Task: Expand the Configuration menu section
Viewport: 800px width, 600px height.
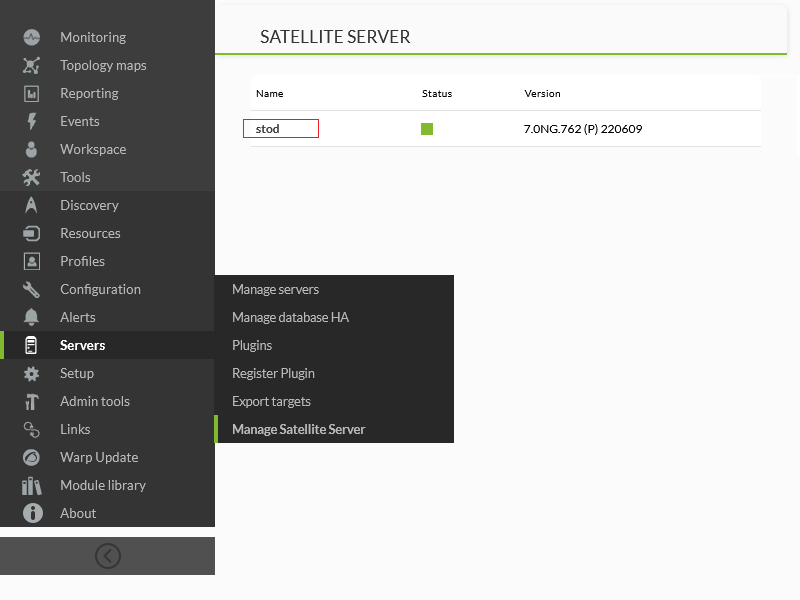Action: point(100,289)
